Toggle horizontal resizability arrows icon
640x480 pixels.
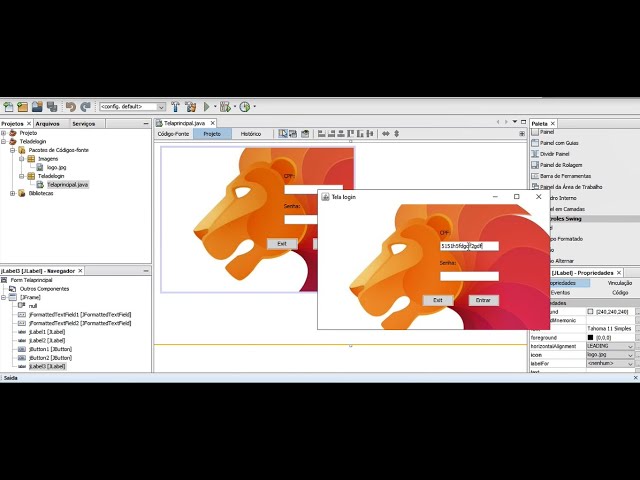tap(386, 133)
